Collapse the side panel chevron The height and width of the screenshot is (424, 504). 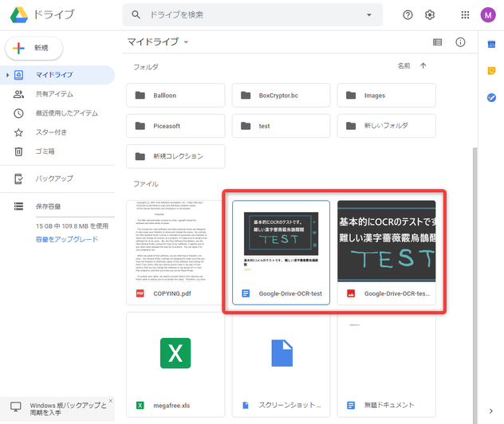(x=490, y=410)
